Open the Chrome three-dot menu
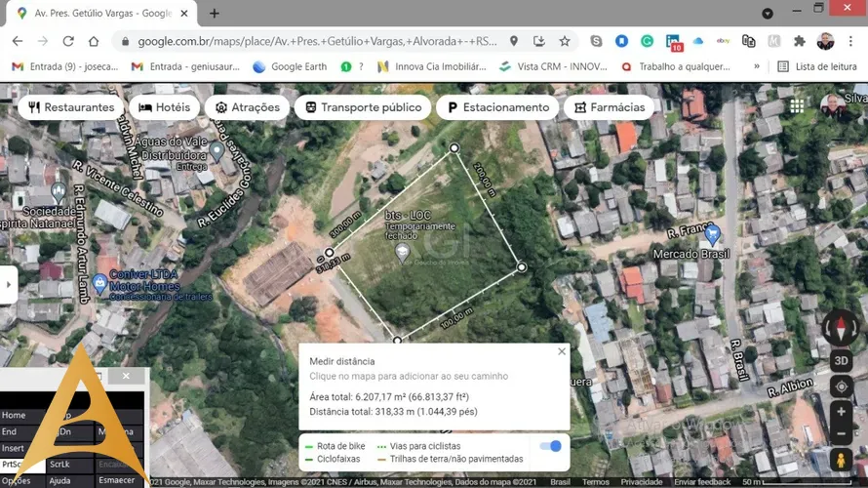Viewport: 868px width, 488px height. [851, 41]
